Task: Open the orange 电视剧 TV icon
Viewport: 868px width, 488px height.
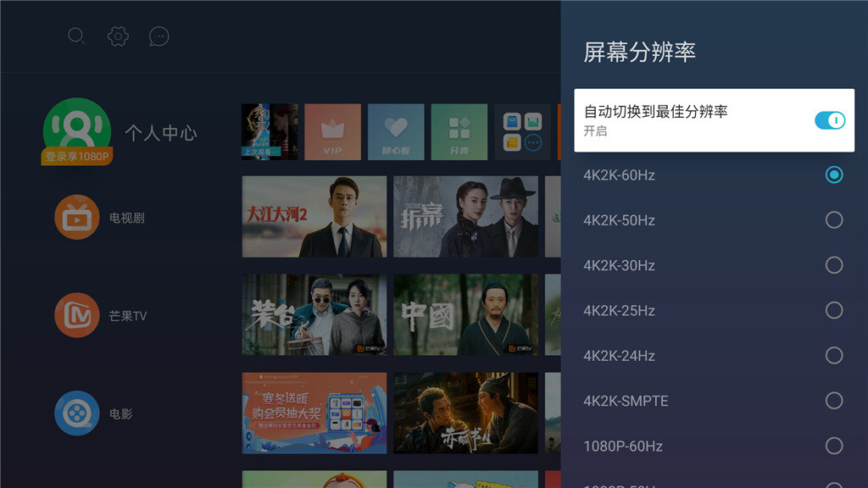Action: point(77,217)
